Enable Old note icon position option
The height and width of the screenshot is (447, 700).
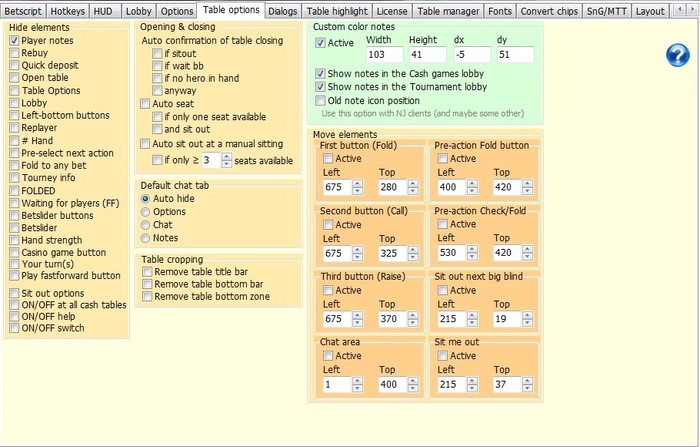click(x=320, y=100)
